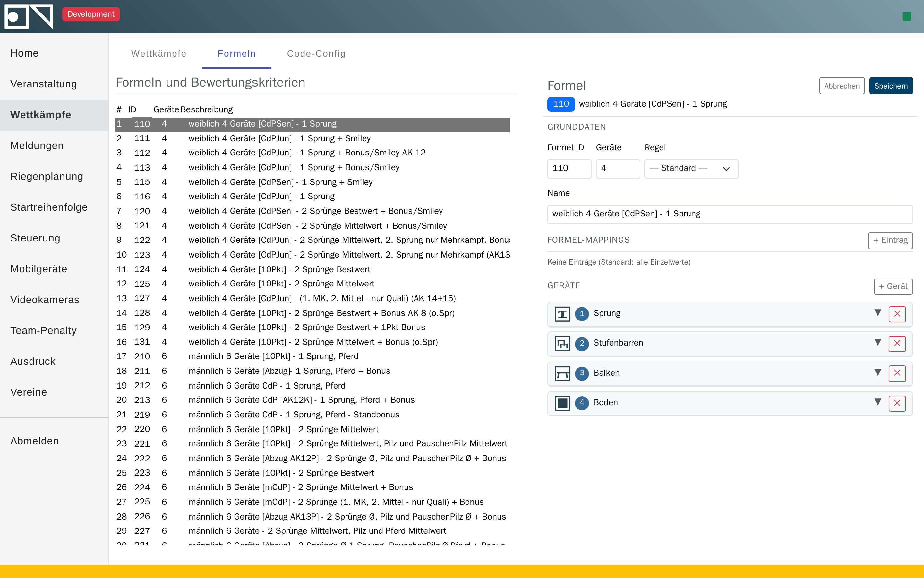Click the red Development badge
This screenshot has width=924, height=578.
[x=91, y=14]
